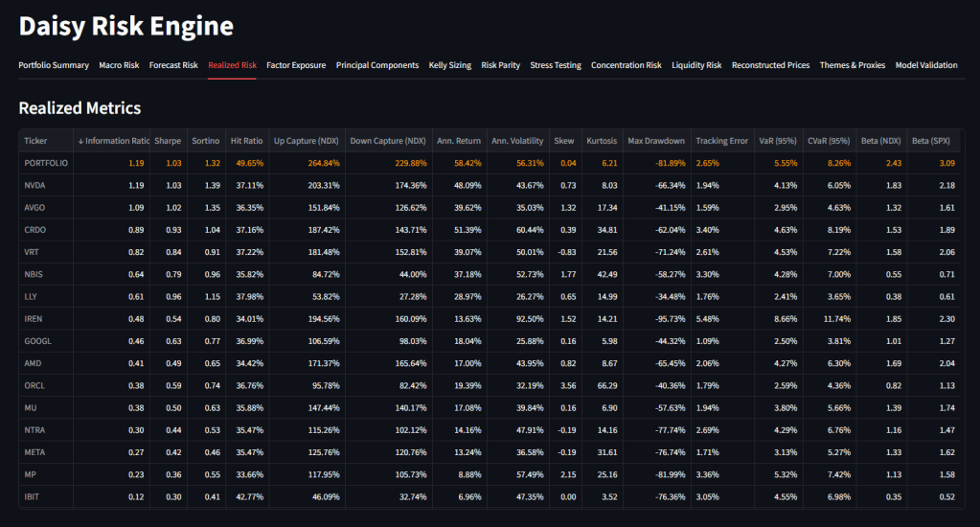Viewport: 980px width, 527px height.
Task: Sort table by Sharpe column header
Action: (x=169, y=141)
